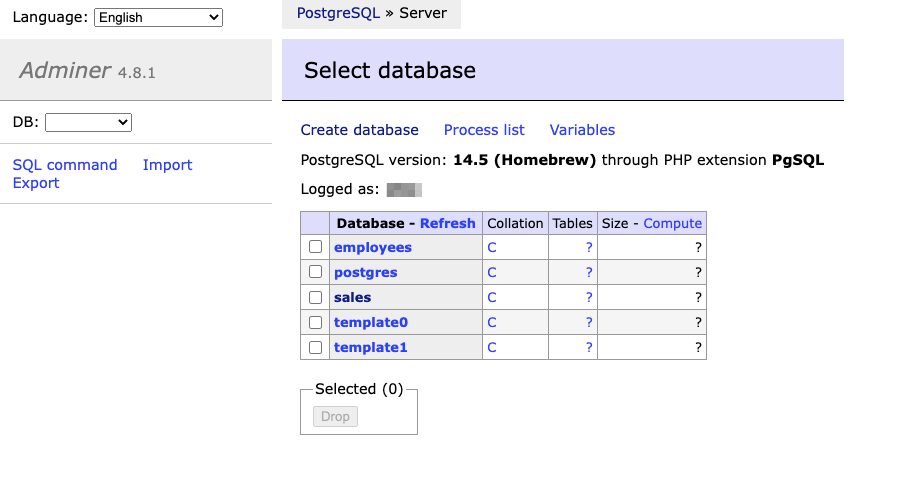The image size is (901, 492).
Task: Open the employees database
Action: tap(372, 247)
